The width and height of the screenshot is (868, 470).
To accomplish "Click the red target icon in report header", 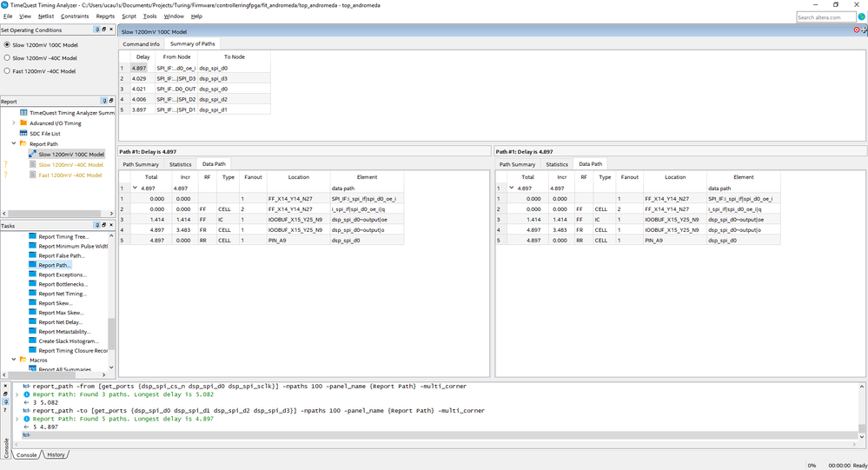I will pos(857,30).
